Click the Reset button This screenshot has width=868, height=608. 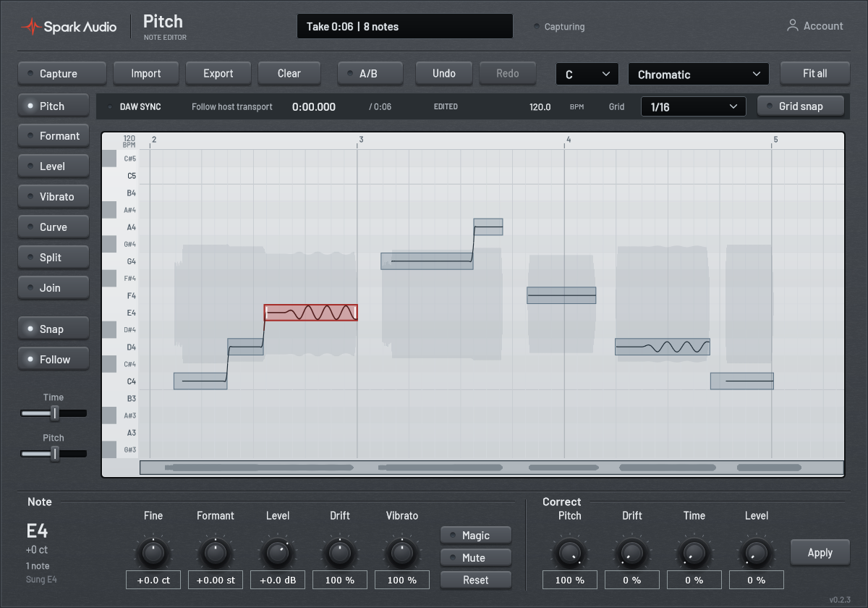(x=476, y=580)
